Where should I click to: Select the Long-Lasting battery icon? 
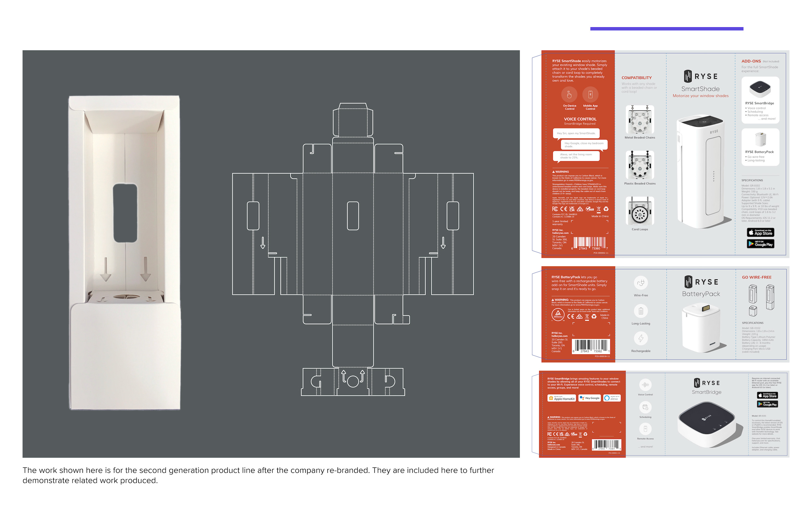(x=641, y=311)
